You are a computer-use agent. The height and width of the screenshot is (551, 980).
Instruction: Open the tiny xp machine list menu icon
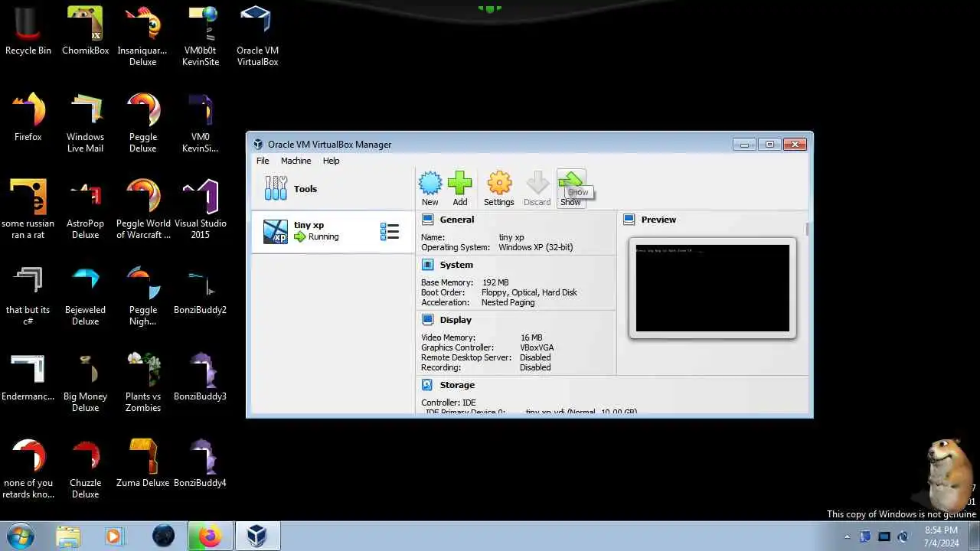coord(390,231)
